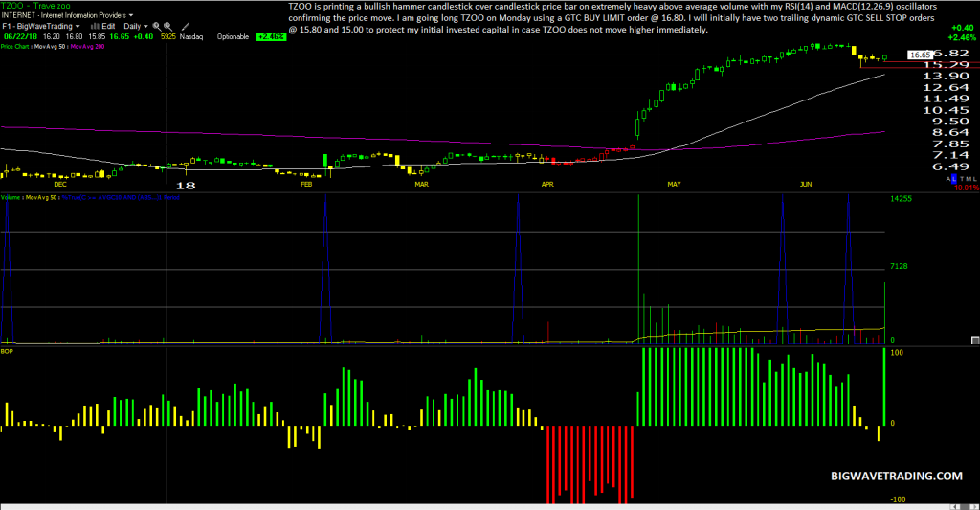Open the Internet Information Providers industry dropdown
Viewport: 980px width, 510px height.
(130, 15)
